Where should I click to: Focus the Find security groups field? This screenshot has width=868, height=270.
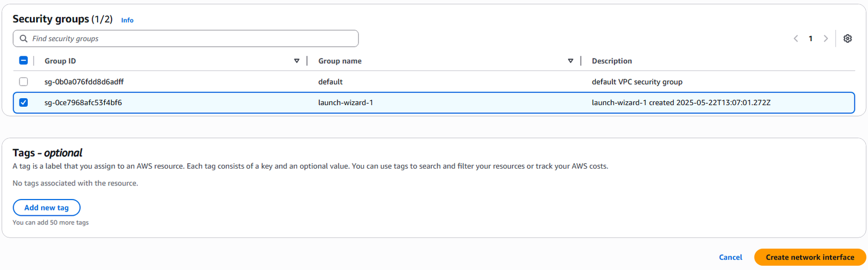[x=186, y=38]
